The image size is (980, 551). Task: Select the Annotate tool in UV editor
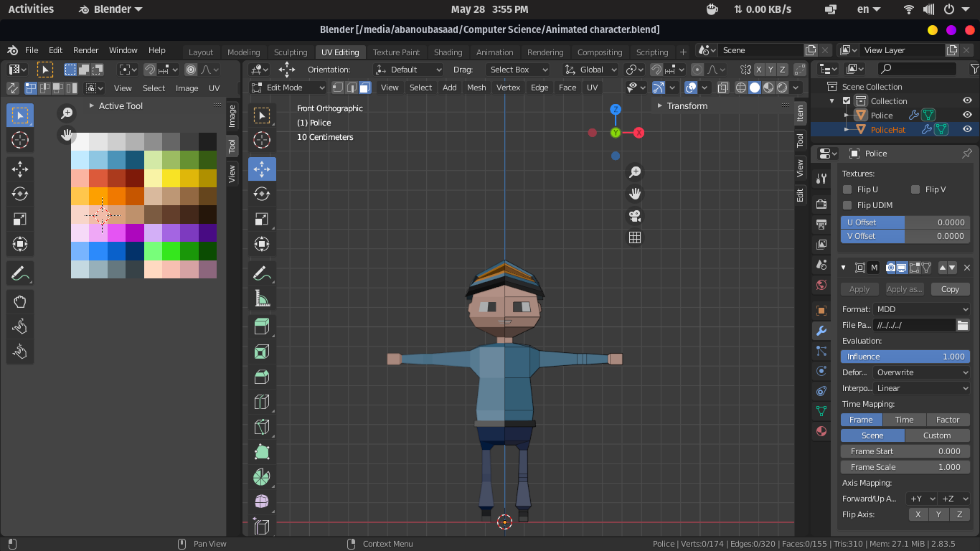click(20, 273)
